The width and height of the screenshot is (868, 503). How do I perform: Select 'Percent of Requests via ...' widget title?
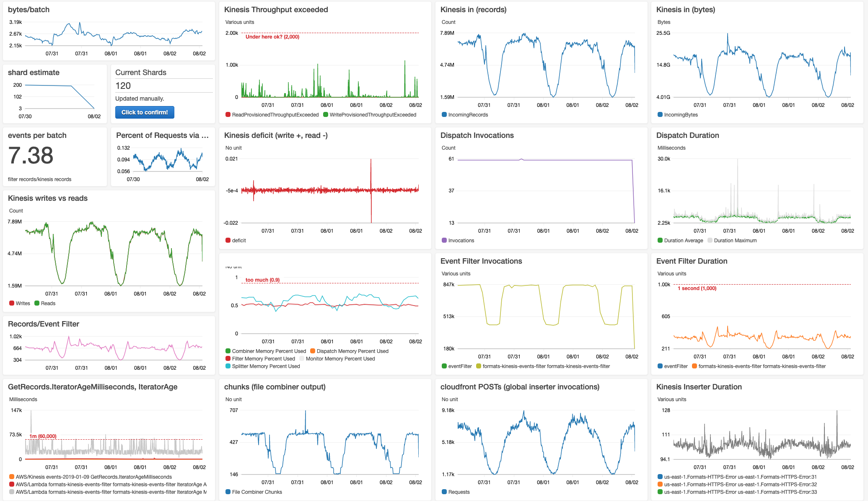[162, 135]
